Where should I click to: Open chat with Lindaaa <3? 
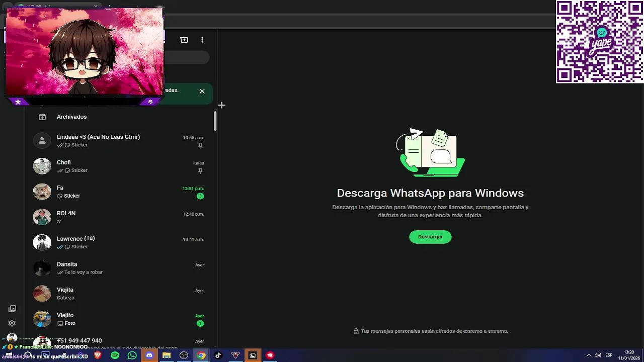120,141
